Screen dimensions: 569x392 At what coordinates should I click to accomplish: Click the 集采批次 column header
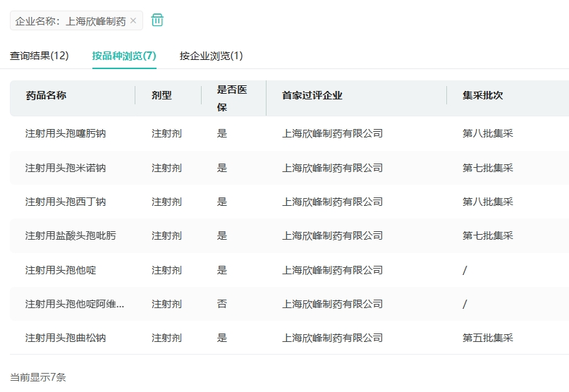(x=482, y=95)
